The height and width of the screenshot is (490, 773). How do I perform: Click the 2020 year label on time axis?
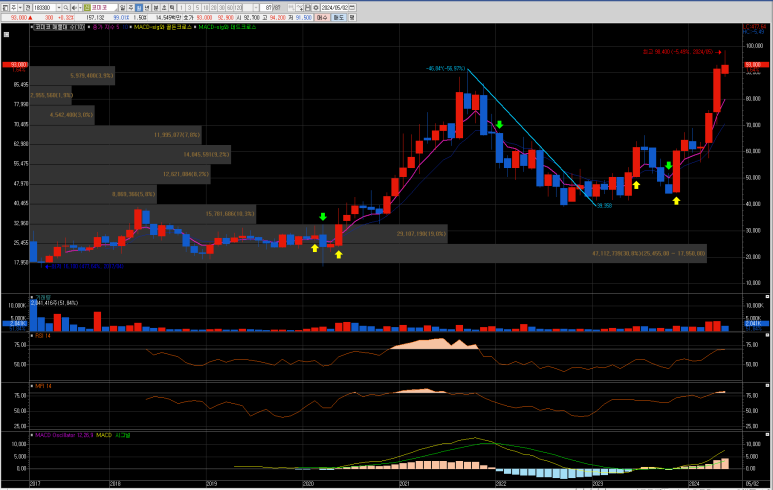[308, 484]
